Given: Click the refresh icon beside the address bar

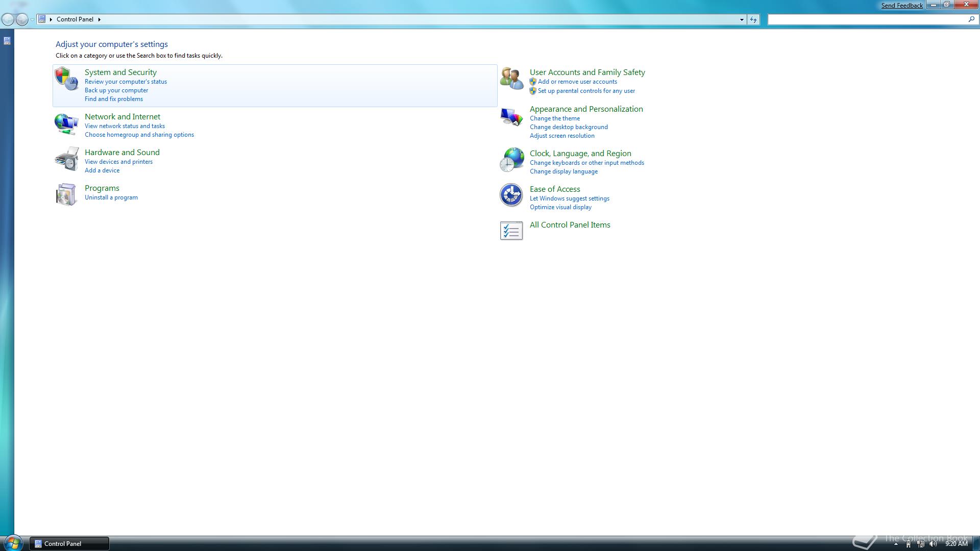Looking at the screenshot, I should pos(753,19).
